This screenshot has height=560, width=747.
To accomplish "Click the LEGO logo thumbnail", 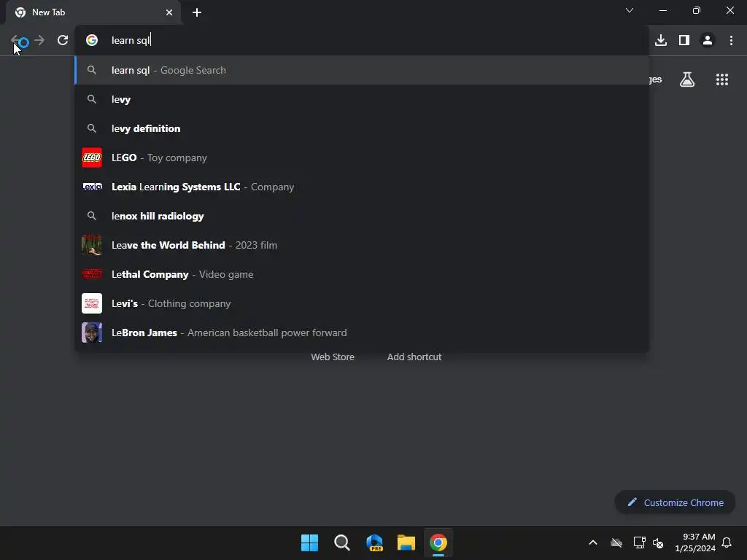I will (92, 157).
